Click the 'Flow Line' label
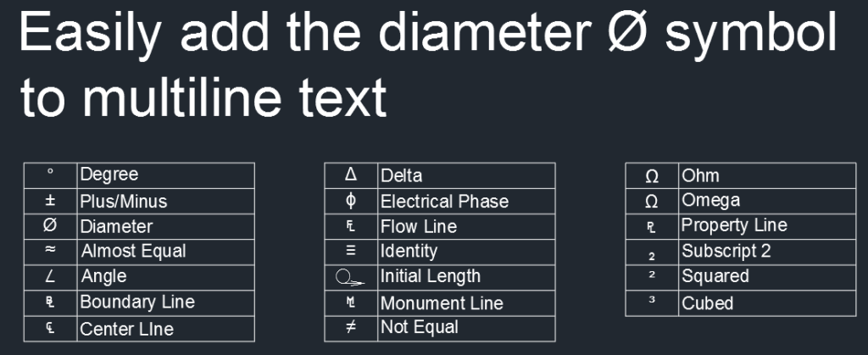This screenshot has width=868, height=355. point(419,226)
